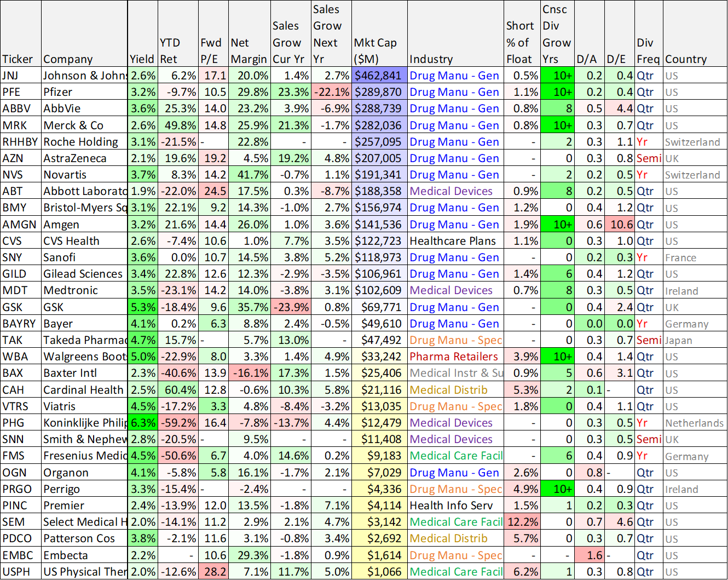Select Premier Health Info Serv cell
This screenshot has width=728, height=580.
pos(455,506)
